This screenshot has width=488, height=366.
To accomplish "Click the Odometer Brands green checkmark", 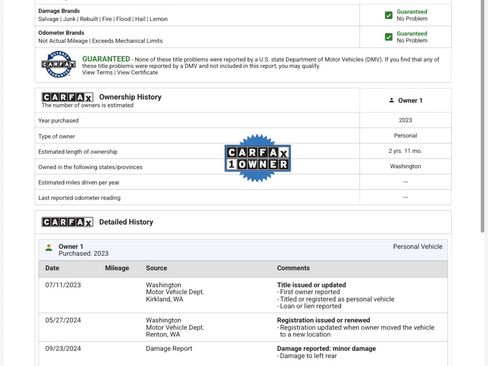I will 389,37.
